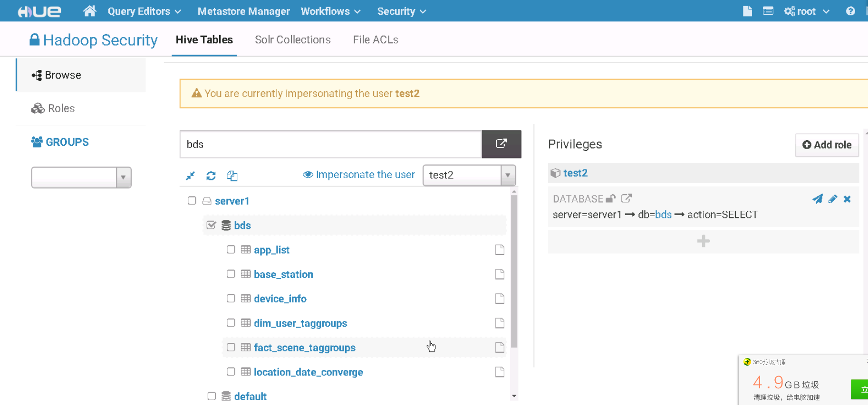Open the Query Editors dropdown
868x405 pixels.
(x=144, y=11)
